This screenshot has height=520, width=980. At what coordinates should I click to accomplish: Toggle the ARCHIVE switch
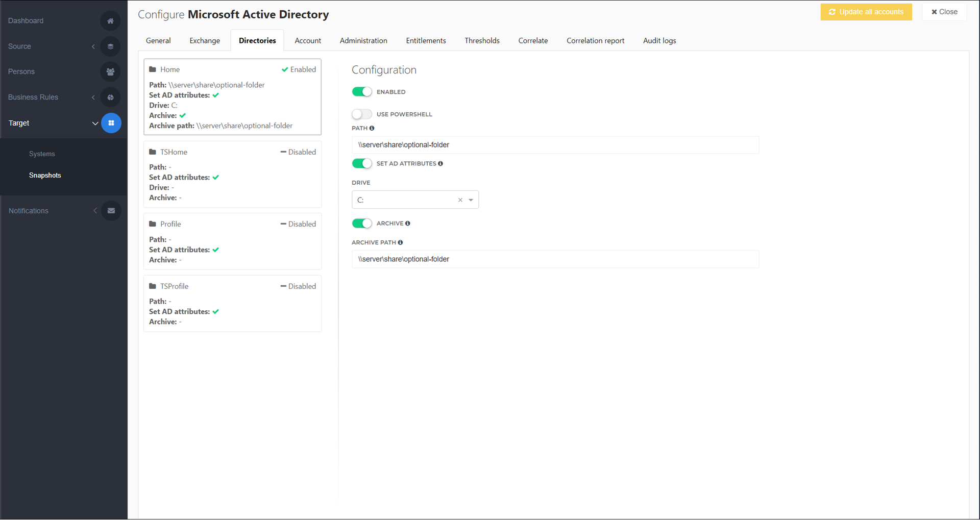click(x=362, y=224)
